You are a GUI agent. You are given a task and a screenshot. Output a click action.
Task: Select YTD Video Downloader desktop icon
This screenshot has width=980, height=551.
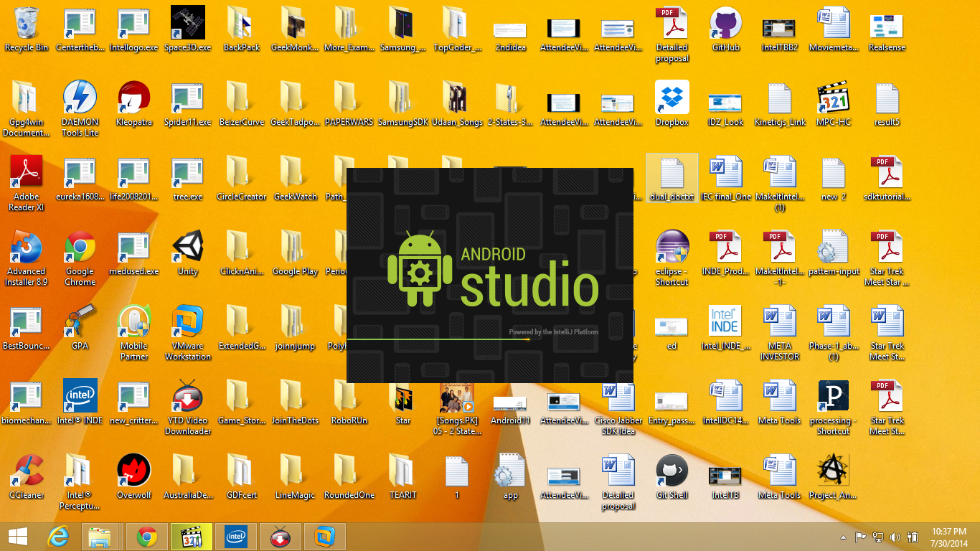point(188,408)
